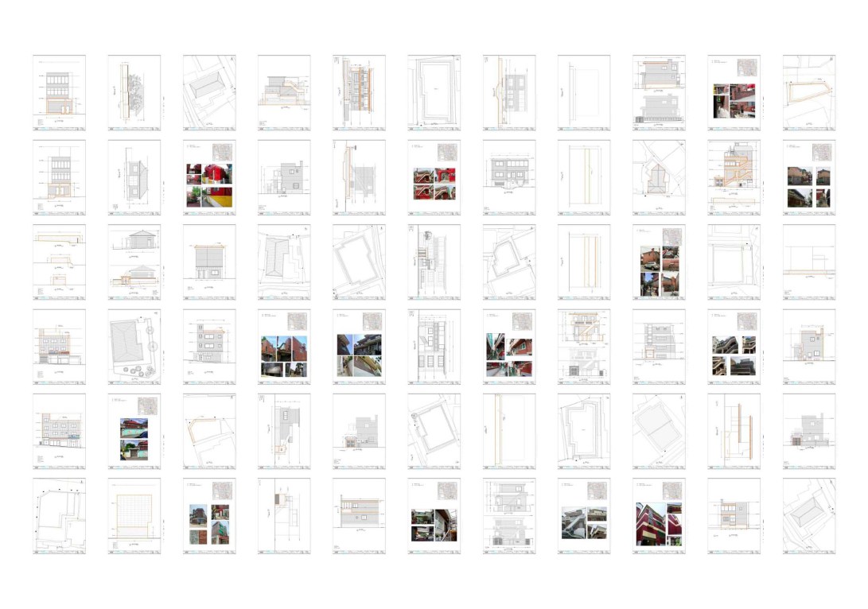Screen dimensions: 868x609
Task: Select the only photo page in the top row
Action: [734, 93]
